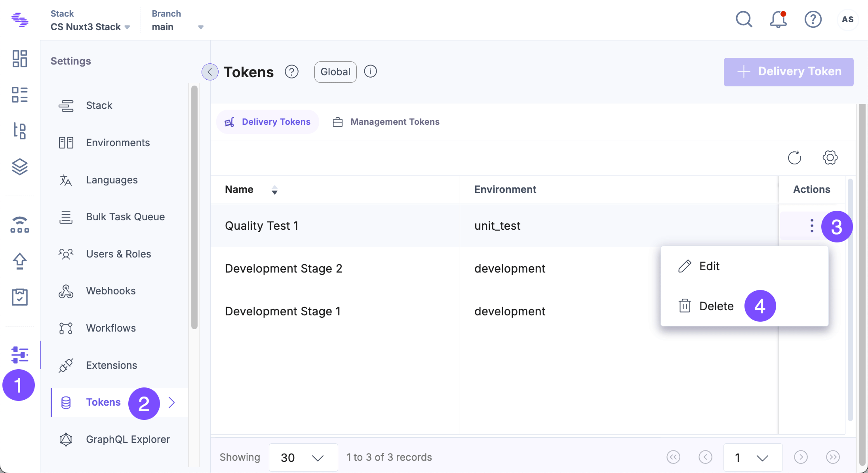
Task: Open the Contentstack logo home
Action: coord(20,19)
